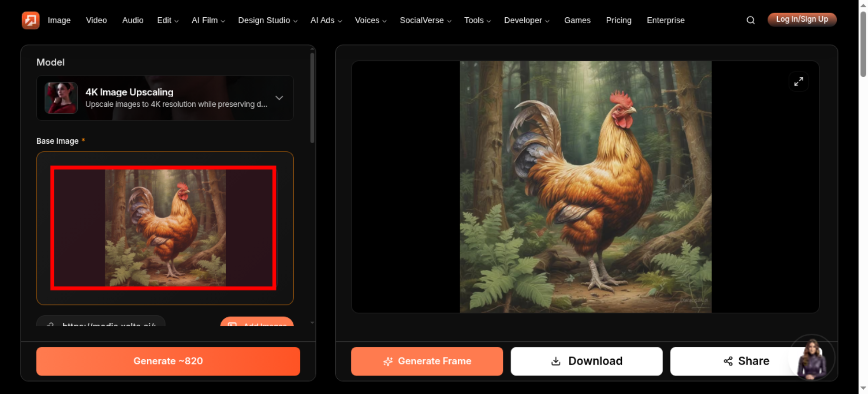The image size is (868, 394).
Task: Click the left panel scrollbar
Action: tap(312, 98)
